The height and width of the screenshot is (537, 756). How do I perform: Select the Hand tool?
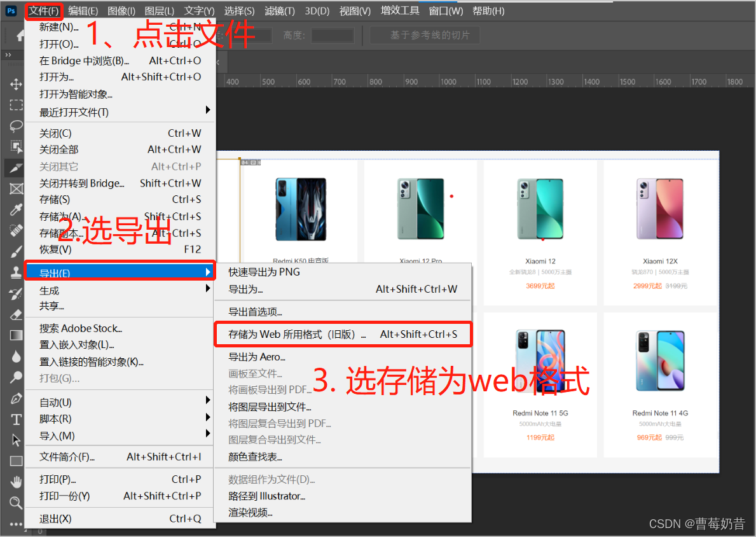(16, 482)
